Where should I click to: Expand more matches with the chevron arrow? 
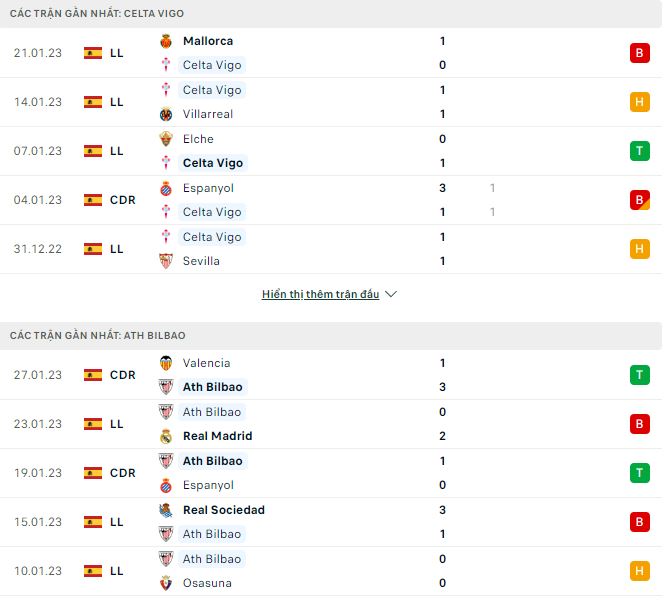pyautogui.click(x=391, y=294)
